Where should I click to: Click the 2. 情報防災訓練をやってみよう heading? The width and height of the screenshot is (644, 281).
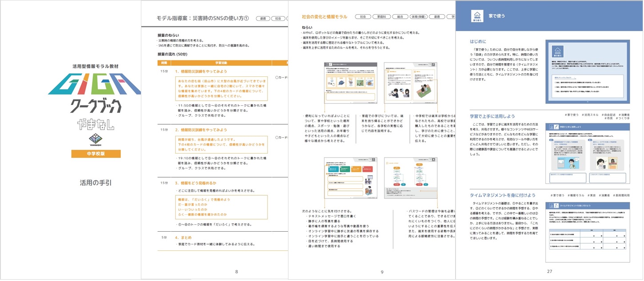[201, 130]
